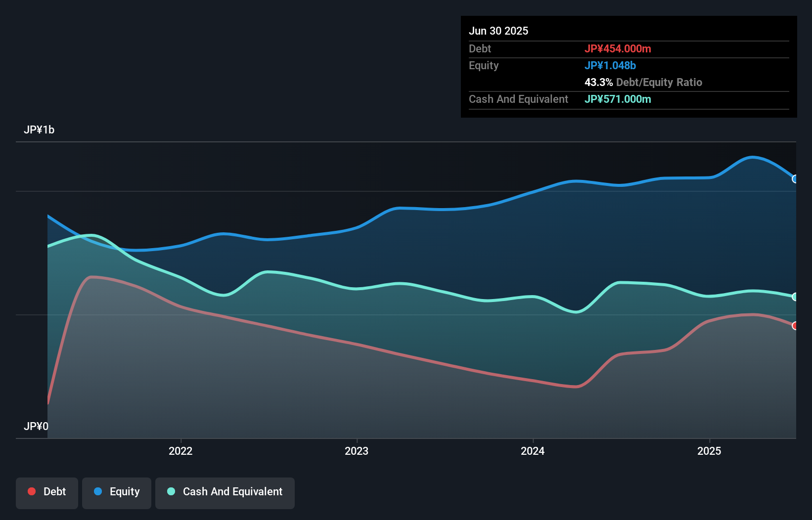Click the Equity line endpoint marker
Viewport: 812px width, 520px height.
click(795, 179)
